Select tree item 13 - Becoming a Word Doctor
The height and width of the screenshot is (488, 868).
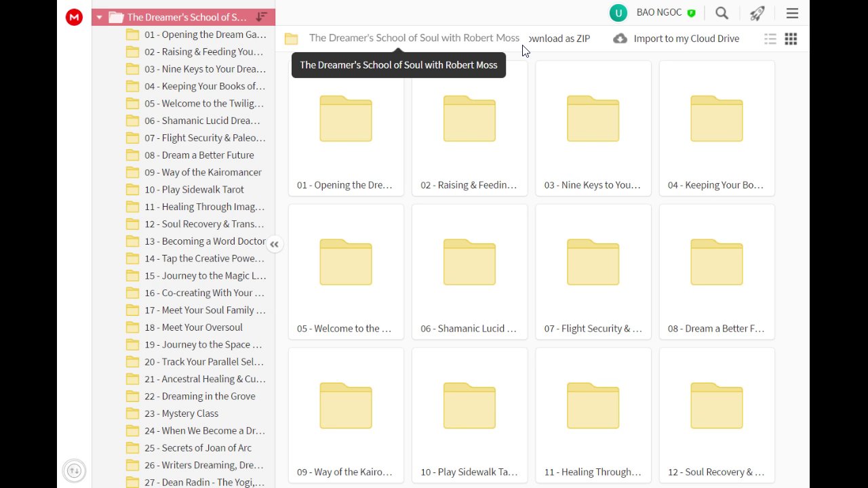tap(196, 241)
